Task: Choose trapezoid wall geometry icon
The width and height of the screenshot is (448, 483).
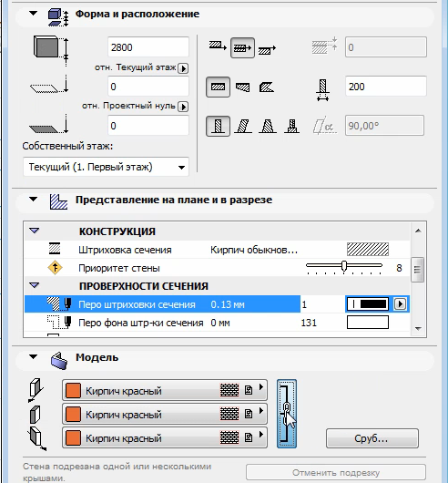Action: (x=243, y=87)
